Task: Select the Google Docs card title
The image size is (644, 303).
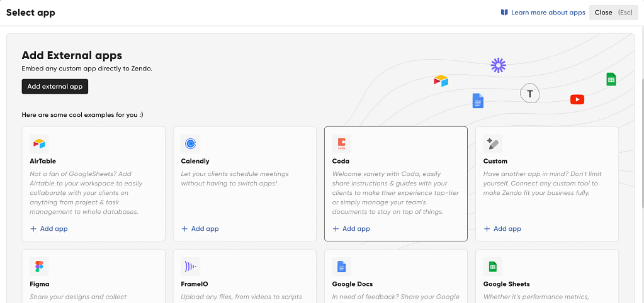Action: click(x=353, y=284)
